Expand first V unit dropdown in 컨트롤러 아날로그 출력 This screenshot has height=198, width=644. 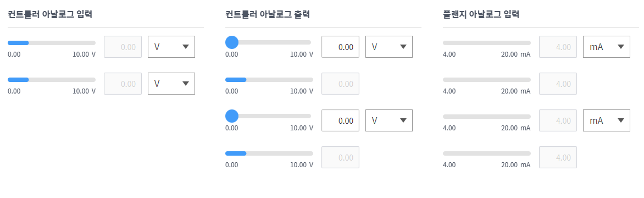coord(389,47)
